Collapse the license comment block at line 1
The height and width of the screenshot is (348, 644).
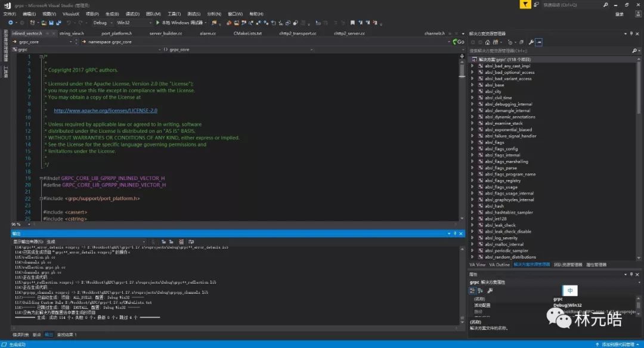click(41, 57)
